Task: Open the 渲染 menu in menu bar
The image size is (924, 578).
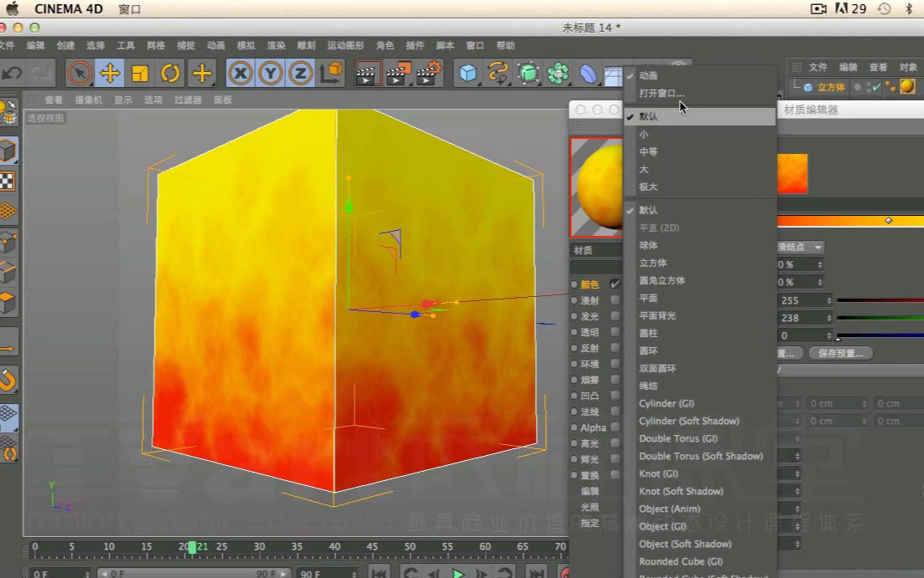Action: point(276,45)
